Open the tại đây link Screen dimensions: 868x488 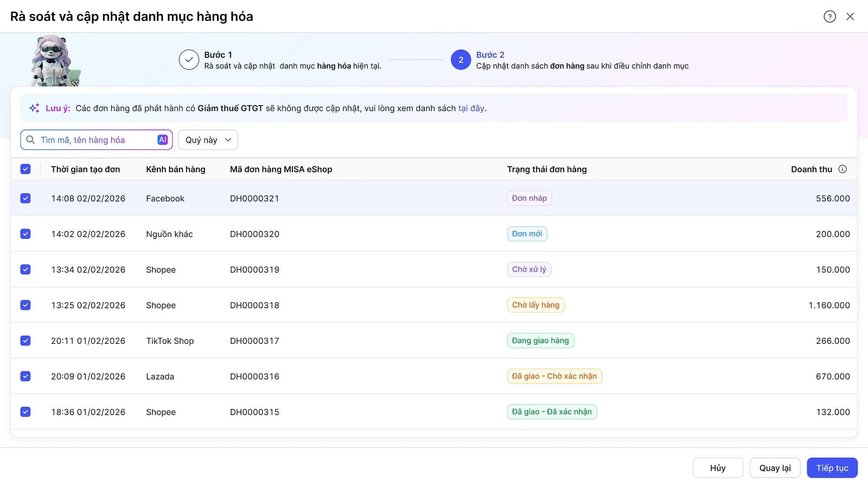(471, 108)
